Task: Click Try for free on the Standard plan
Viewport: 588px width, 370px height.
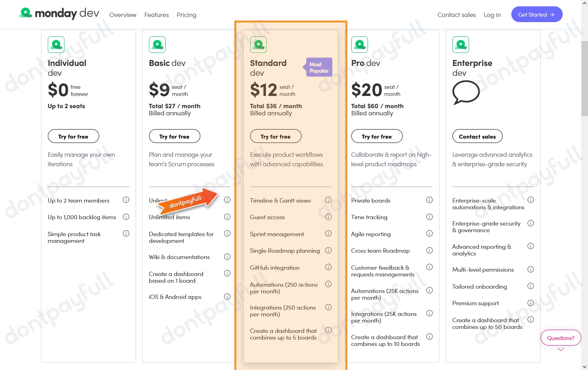Action: click(x=275, y=136)
